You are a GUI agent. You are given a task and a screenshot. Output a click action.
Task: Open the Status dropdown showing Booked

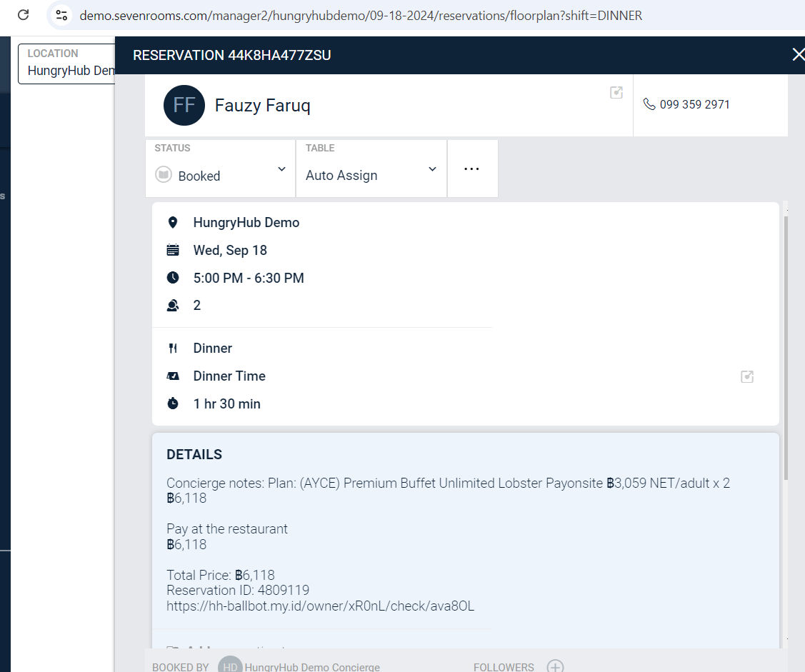(x=220, y=169)
